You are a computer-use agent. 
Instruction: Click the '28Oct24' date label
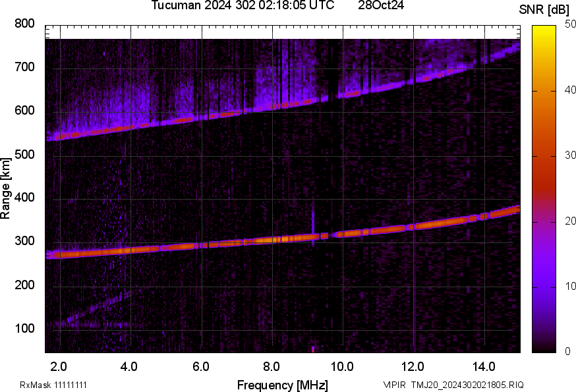[381, 5]
